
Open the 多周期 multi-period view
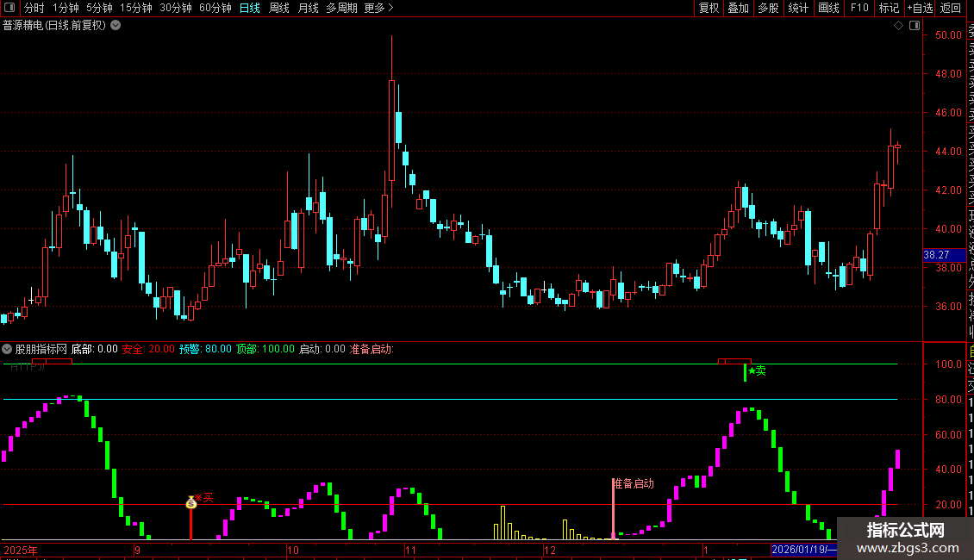[x=341, y=8]
